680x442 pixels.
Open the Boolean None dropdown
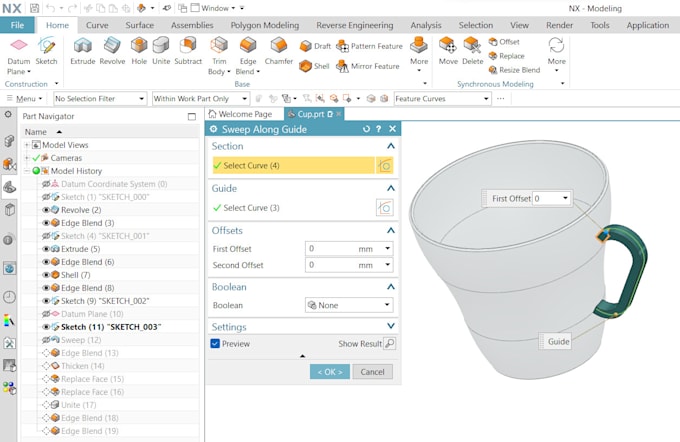click(x=348, y=305)
